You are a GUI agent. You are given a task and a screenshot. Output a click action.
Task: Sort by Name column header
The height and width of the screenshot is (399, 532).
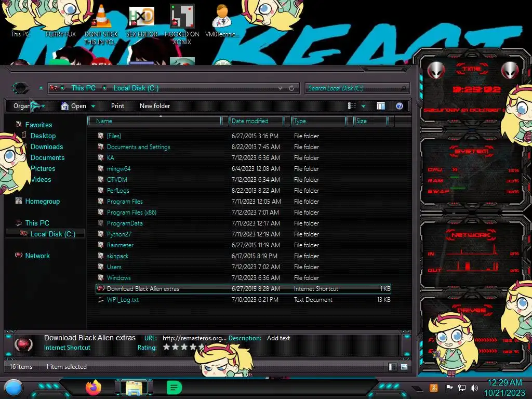tap(155, 121)
